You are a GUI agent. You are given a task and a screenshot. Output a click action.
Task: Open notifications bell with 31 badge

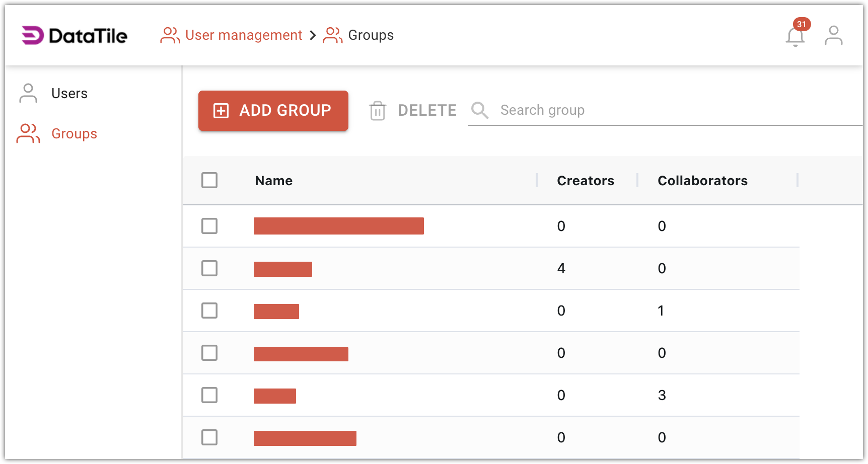[795, 36]
